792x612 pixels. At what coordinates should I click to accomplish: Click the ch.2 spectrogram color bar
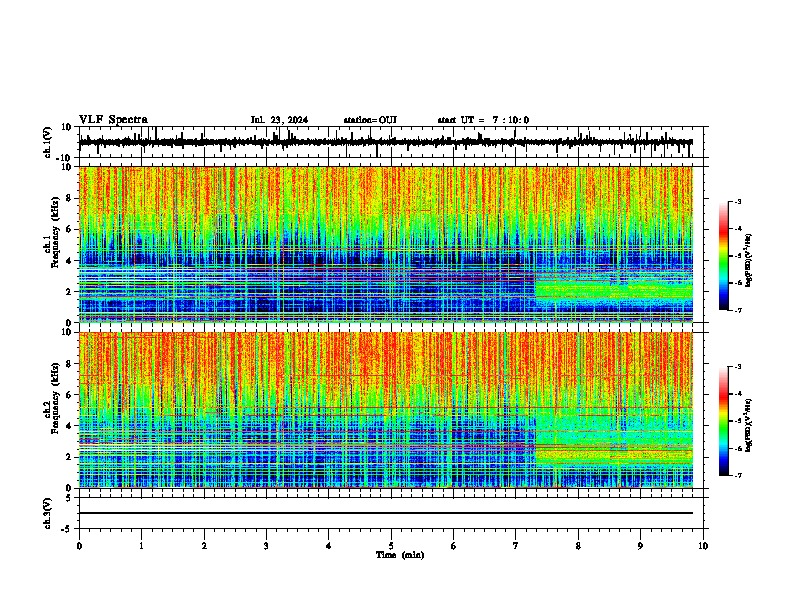point(724,421)
